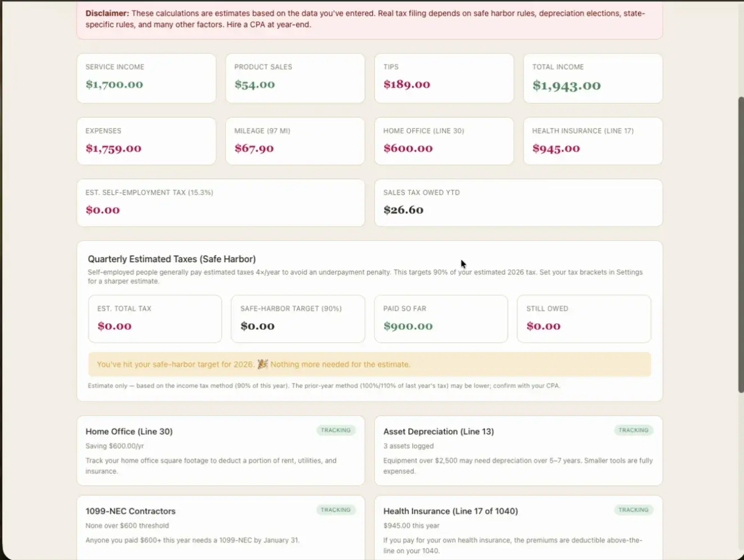744x560 pixels.
Task: Click the party popper emoji in banner
Action: pyautogui.click(x=262, y=364)
